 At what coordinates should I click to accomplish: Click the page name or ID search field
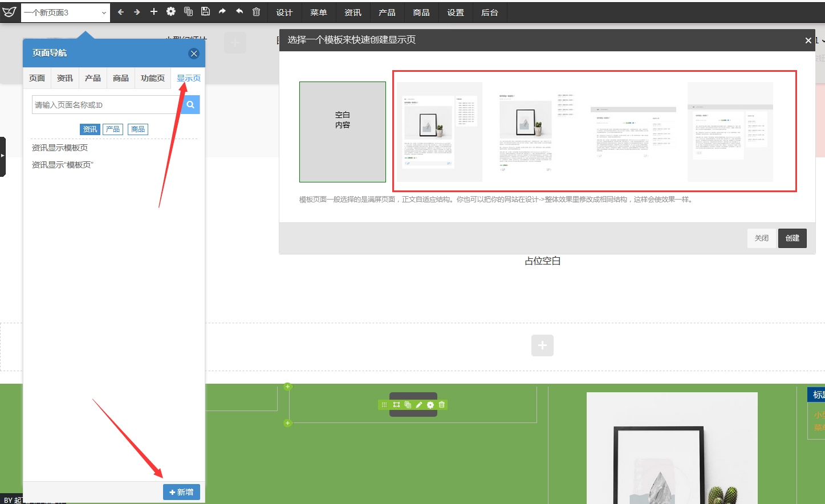(107, 105)
